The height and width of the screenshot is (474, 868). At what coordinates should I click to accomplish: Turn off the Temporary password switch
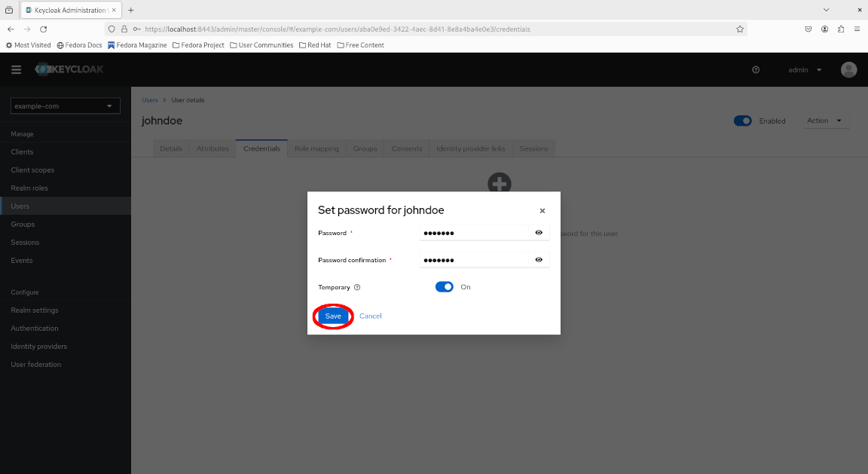[445, 287]
